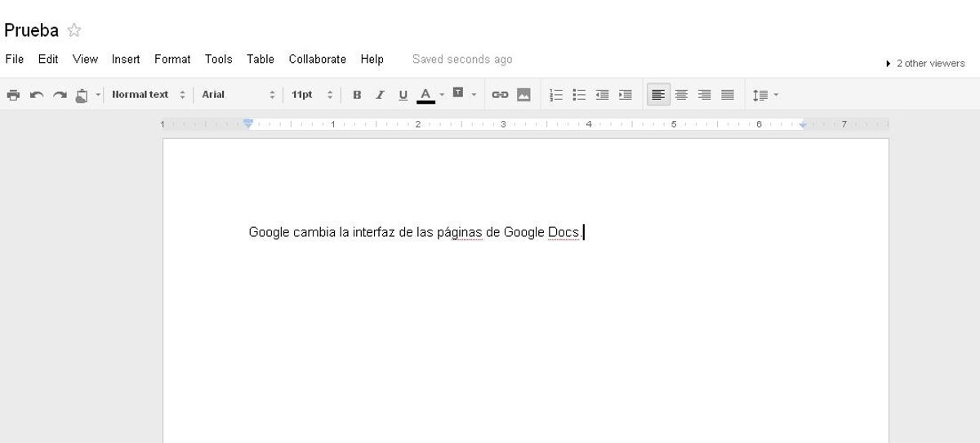This screenshot has width=980, height=443.
Task: Toggle underline formatting
Action: 403,95
